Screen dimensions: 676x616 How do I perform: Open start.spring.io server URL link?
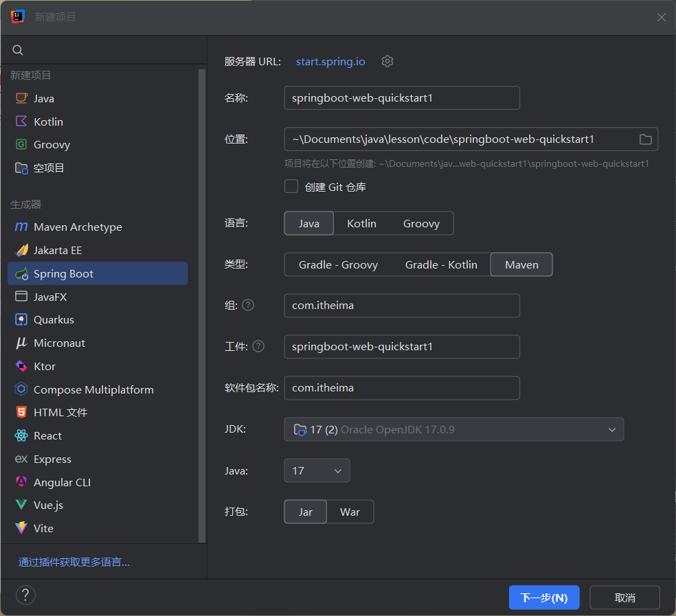(330, 61)
